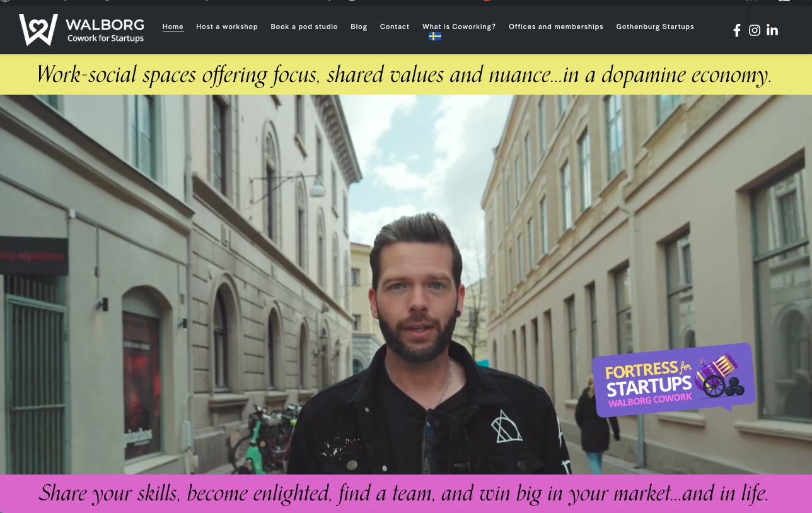
Task: Click the yellow Work-social spaces headline banner
Action: pyautogui.click(x=404, y=74)
